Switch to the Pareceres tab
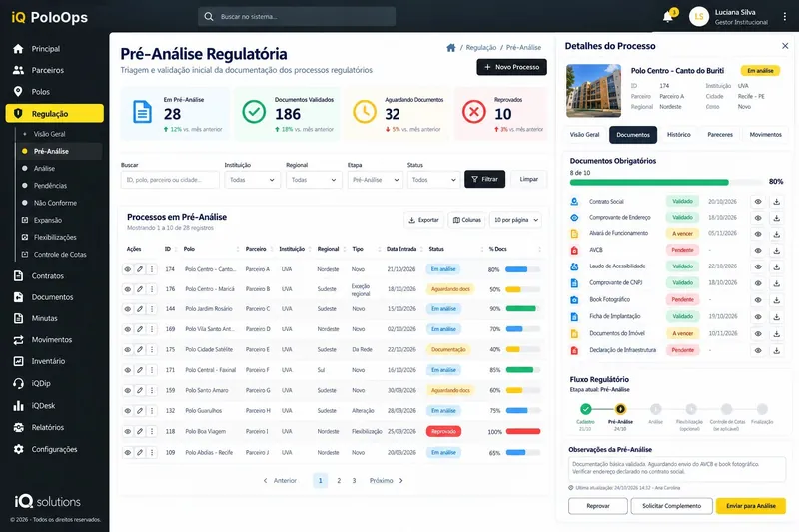This screenshot has width=799, height=532. pyautogui.click(x=720, y=135)
